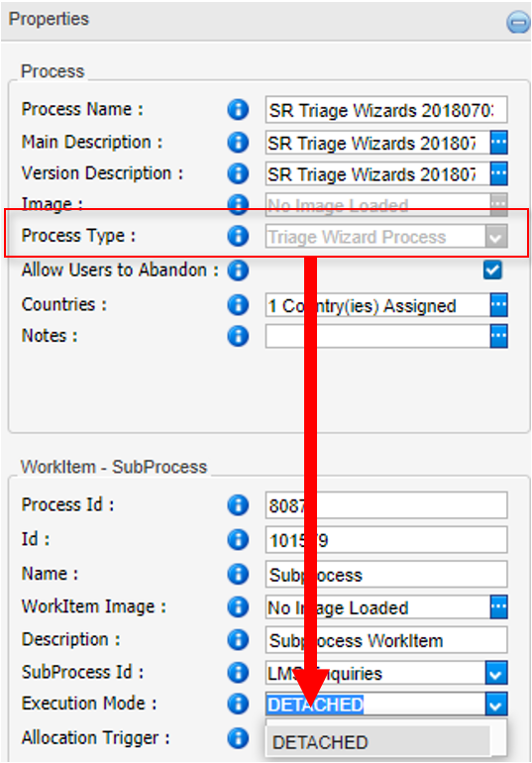Toggle the Allow Users to Abandon checkbox
This screenshot has width=532, height=763.
coord(492,270)
